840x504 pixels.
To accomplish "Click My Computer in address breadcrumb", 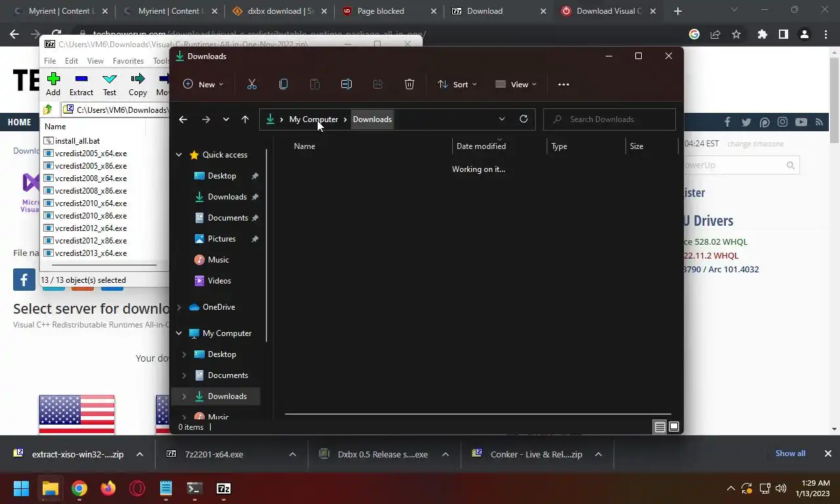I will [314, 119].
